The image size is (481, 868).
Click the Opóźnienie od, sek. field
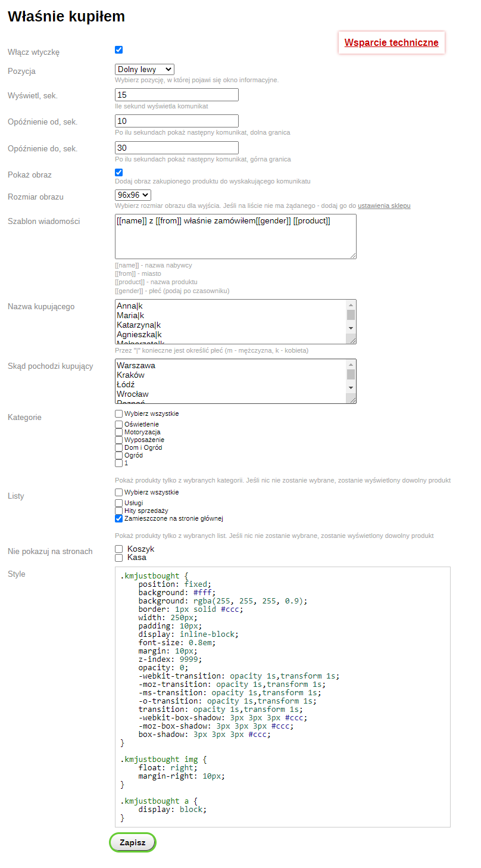[x=176, y=121]
